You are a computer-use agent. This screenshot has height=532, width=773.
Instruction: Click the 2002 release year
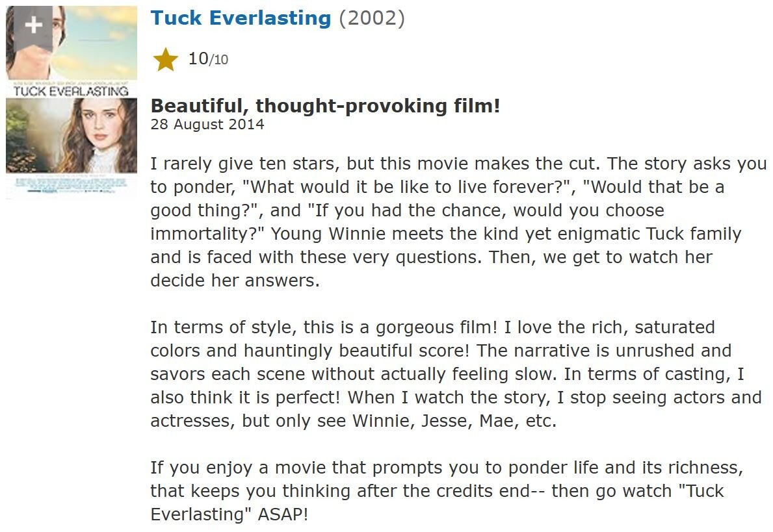371,18
